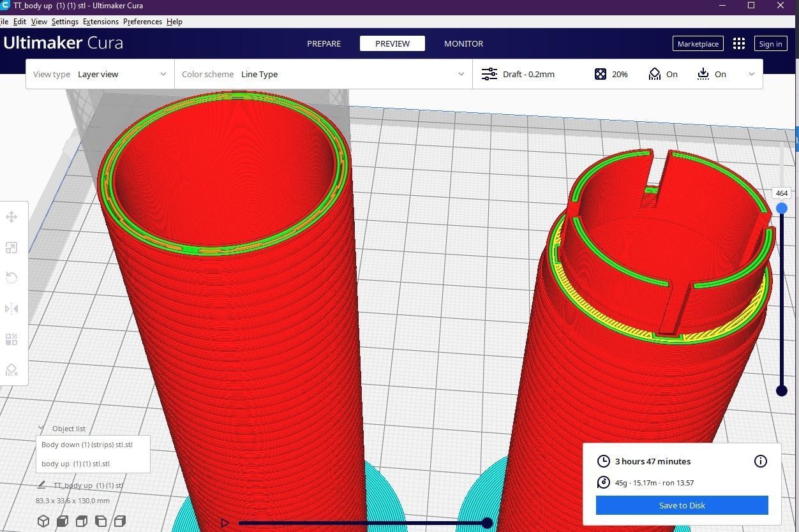The height and width of the screenshot is (532, 799).
Task: Switch to top view cube icon
Action: pos(82,521)
